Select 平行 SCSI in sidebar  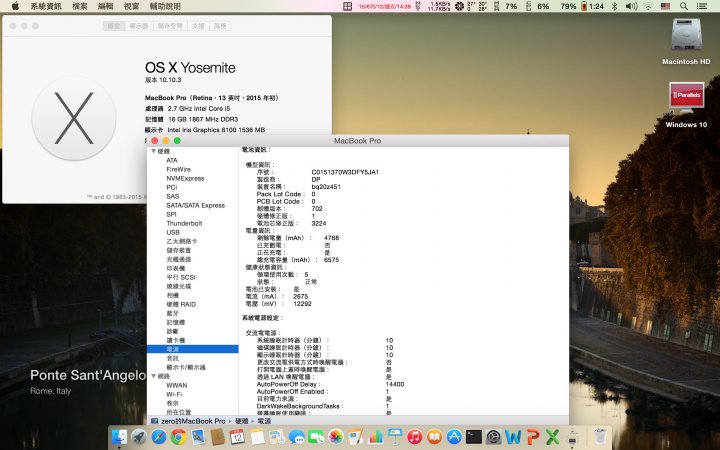pos(181,277)
